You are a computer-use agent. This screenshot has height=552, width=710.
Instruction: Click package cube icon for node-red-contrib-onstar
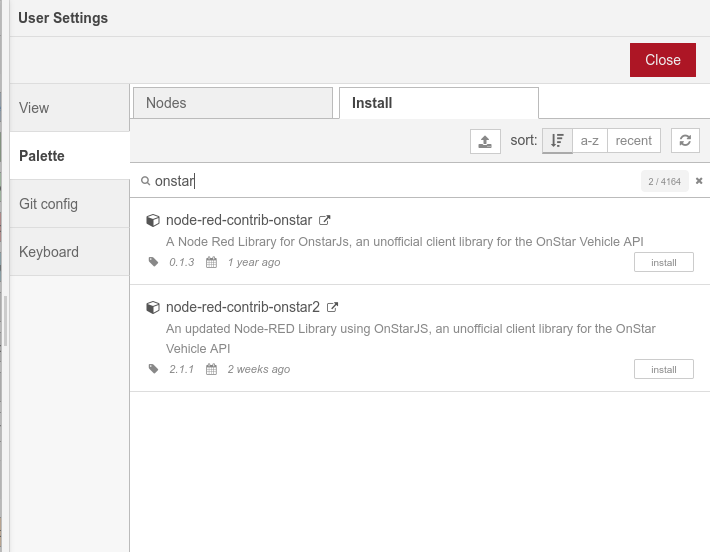pos(153,220)
